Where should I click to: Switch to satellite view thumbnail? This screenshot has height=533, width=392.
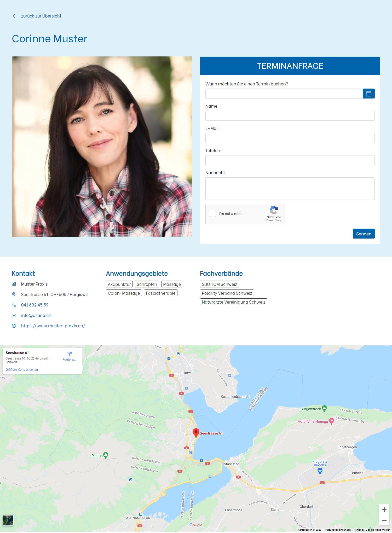point(8,520)
